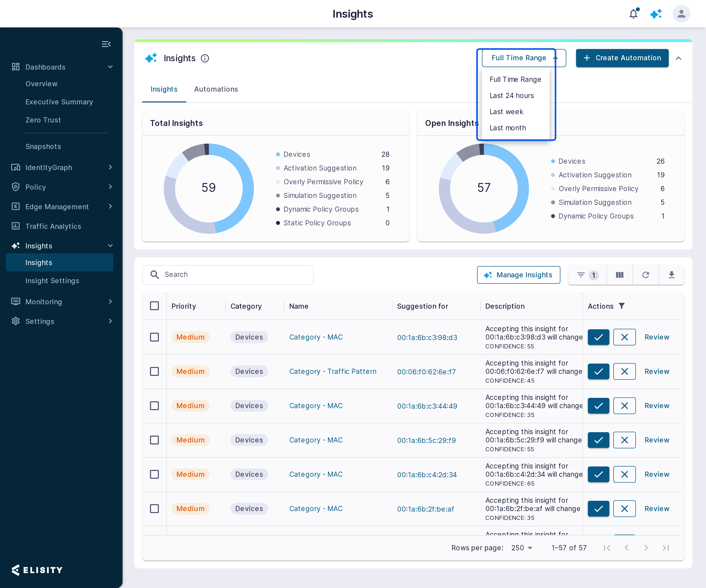Screen dimensions: 706x588
Task: Download the insights table data
Action: point(671,275)
